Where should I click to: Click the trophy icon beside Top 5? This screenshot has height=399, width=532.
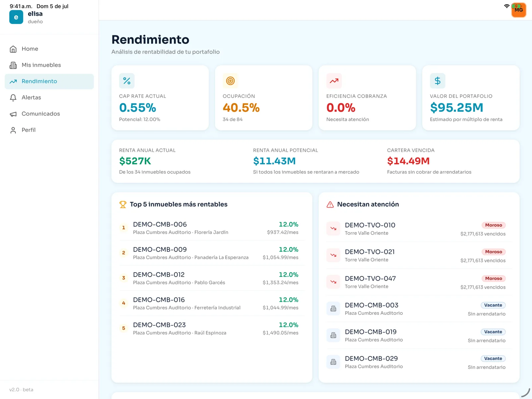tap(123, 204)
